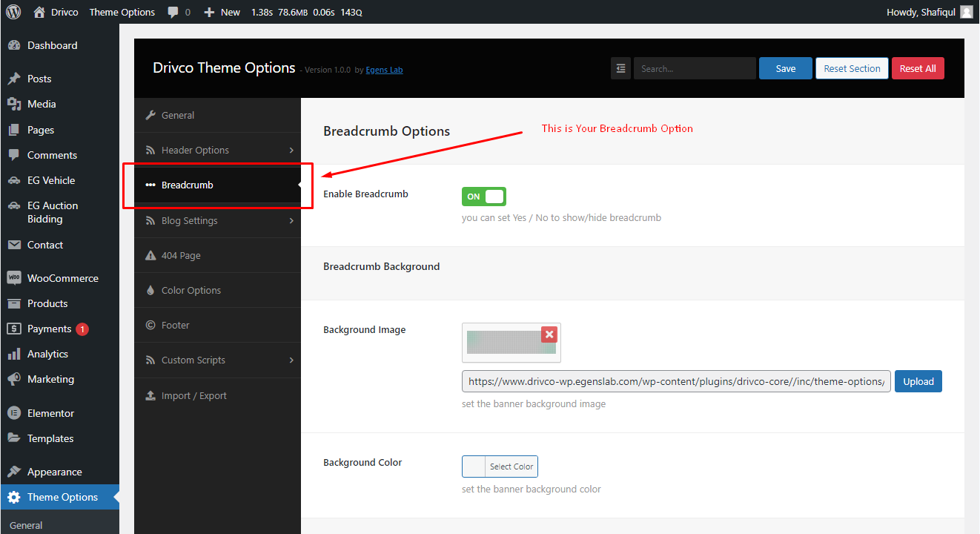Select the Color Options tab
Image resolution: width=980 pixels, height=534 pixels.
(x=217, y=290)
